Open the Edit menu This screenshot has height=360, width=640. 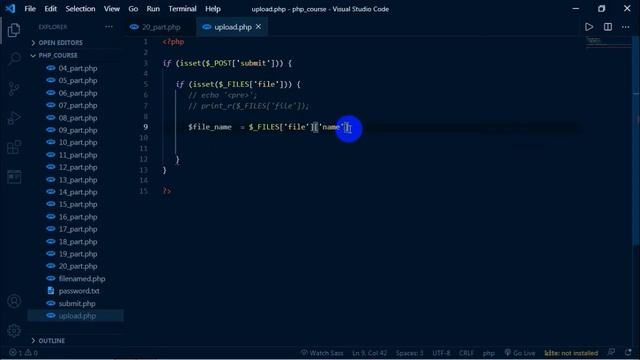click(x=51, y=9)
